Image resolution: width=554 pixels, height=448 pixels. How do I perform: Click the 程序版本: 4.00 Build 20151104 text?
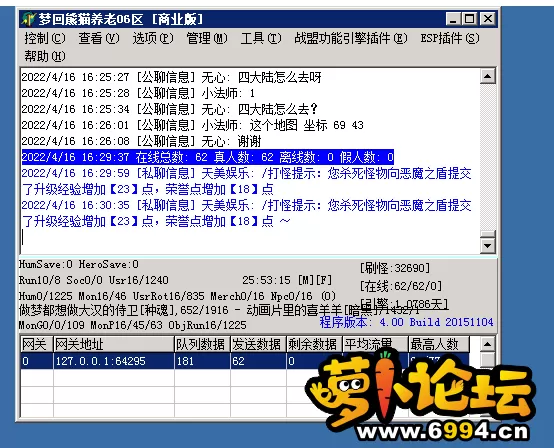tap(406, 322)
